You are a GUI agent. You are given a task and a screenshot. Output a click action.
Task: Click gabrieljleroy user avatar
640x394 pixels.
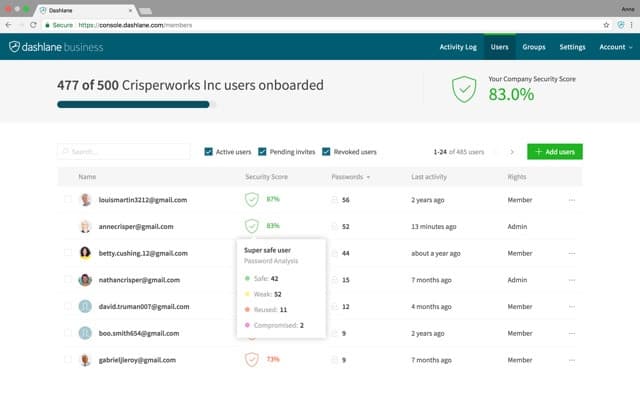(x=85, y=360)
